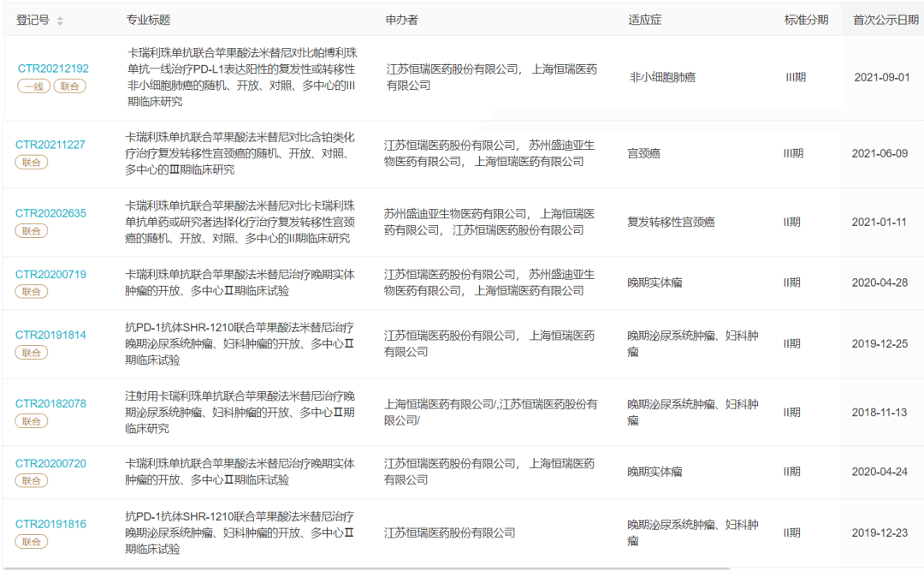
Task: Click the 专业标题 column header
Action: 148,20
